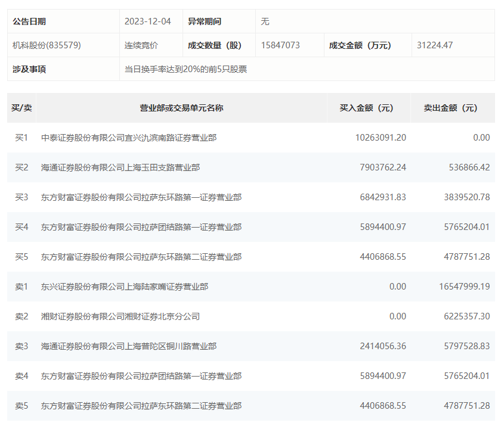The width and height of the screenshot is (504, 429).
Task: Click 拉萨团结路第一证券营业部 in the 买4 row
Action: [141, 227]
